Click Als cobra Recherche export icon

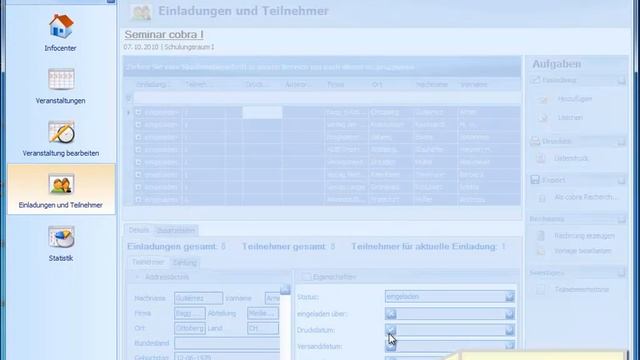tap(542, 198)
